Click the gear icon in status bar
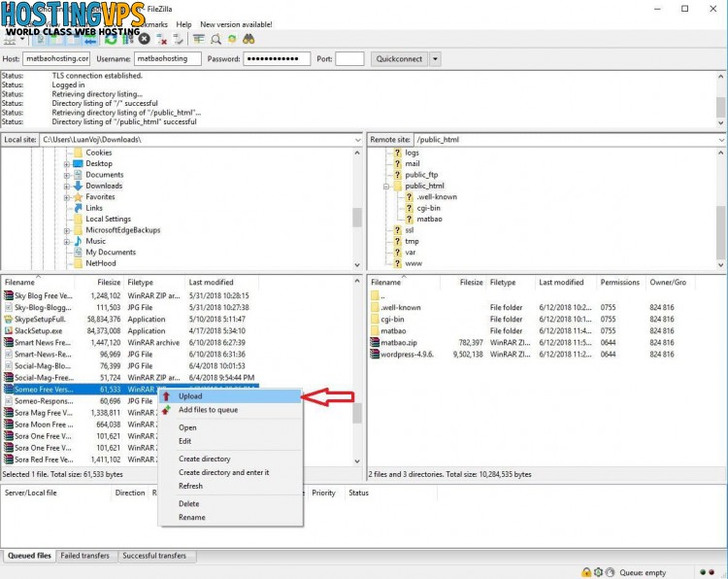This screenshot has width=728, height=579. pyautogui.click(x=599, y=572)
